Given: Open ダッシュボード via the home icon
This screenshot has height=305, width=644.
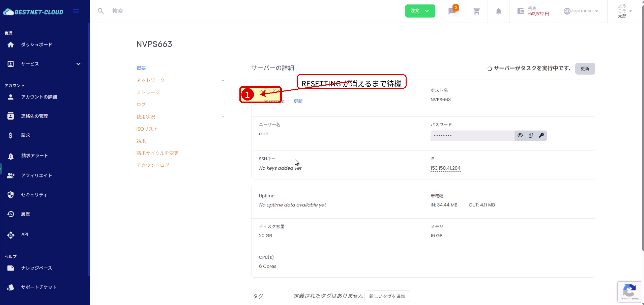Looking at the screenshot, I should click(x=10, y=44).
